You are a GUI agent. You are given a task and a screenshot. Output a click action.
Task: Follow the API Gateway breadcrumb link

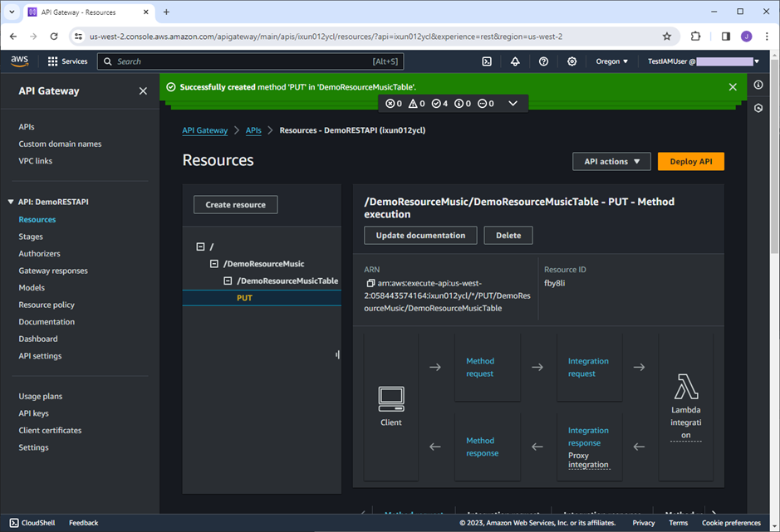[x=205, y=130]
